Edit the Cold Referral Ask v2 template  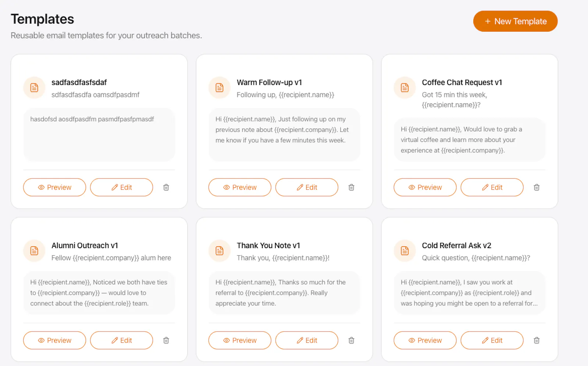[x=492, y=340]
